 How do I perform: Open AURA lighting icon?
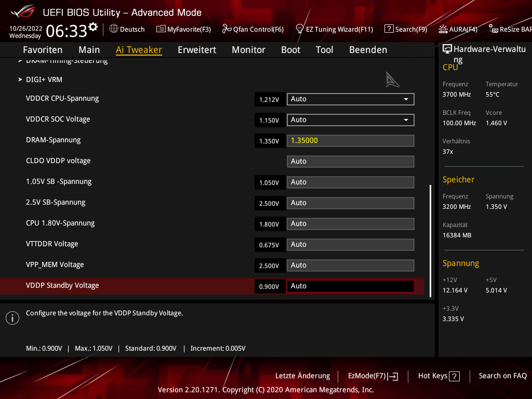click(443, 29)
